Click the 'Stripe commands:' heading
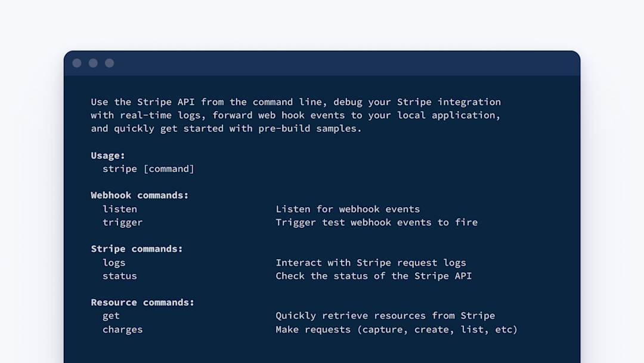 tap(137, 249)
